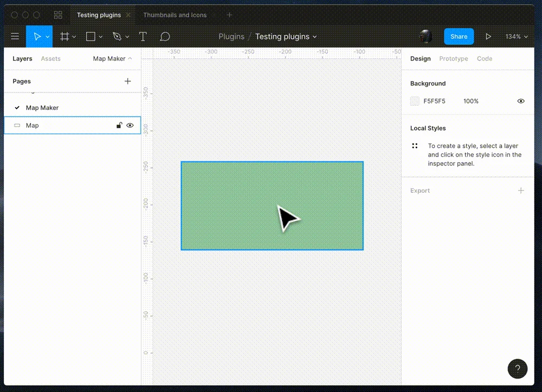Click the Share button
This screenshot has width=542, height=392.
(459, 36)
